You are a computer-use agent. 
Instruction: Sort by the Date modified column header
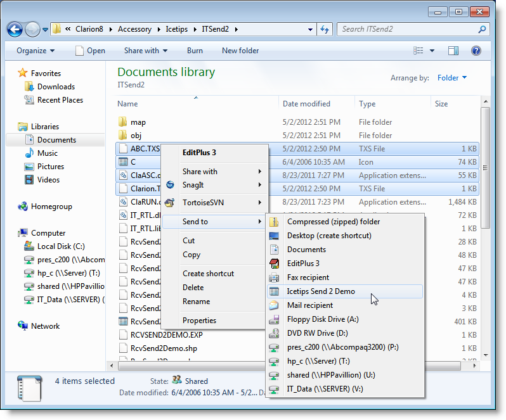point(306,104)
